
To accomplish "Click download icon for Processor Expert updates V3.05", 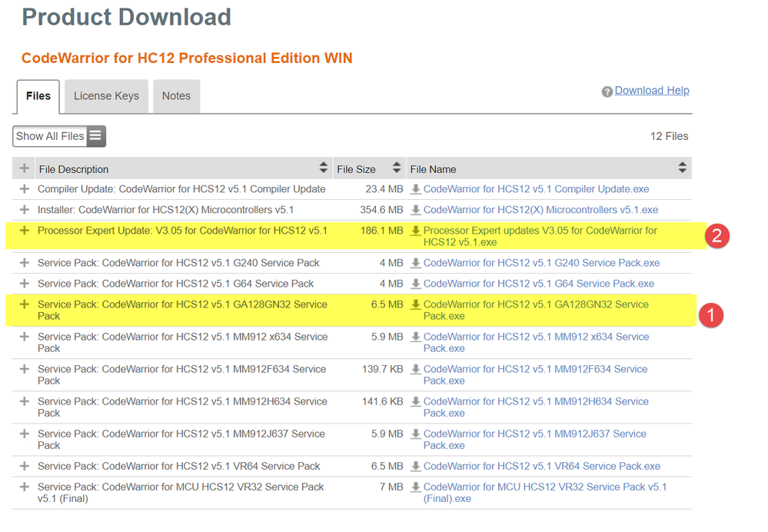I will pyautogui.click(x=415, y=230).
